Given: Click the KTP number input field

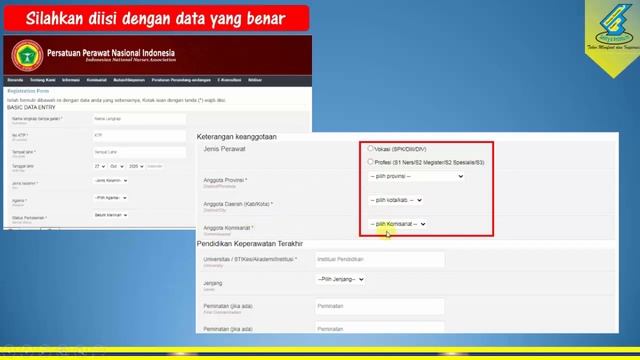Looking at the screenshot, I should (139, 135).
